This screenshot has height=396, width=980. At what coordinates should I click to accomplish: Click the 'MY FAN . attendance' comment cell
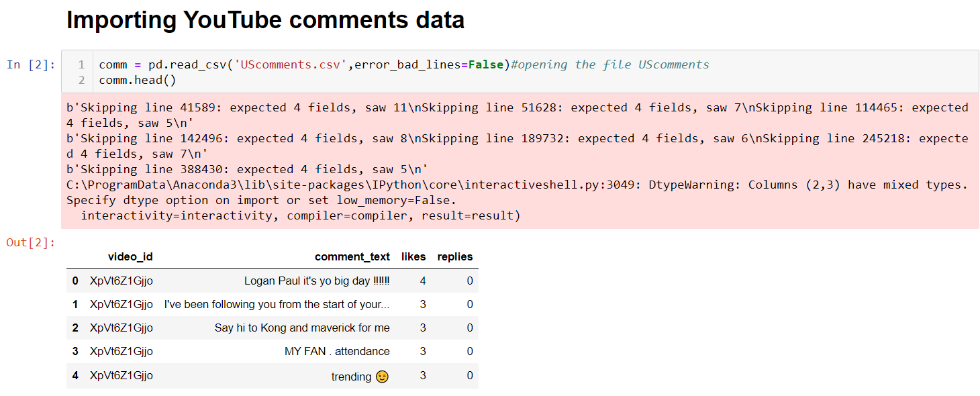click(337, 351)
